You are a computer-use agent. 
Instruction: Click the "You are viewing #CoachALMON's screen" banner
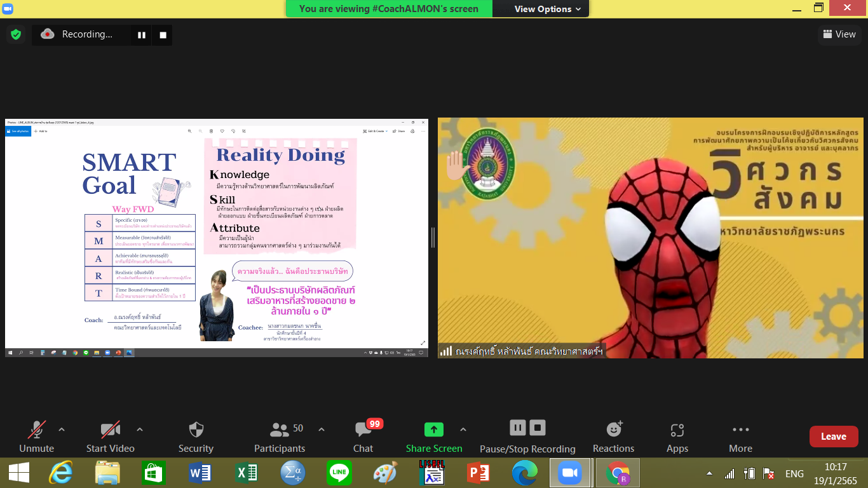coord(389,9)
